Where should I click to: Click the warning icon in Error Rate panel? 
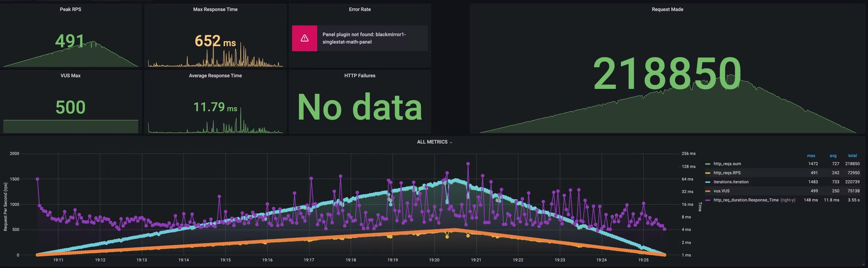point(304,39)
